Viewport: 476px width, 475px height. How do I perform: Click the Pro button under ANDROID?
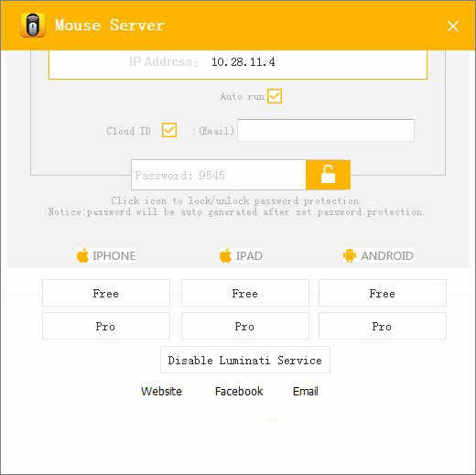tap(383, 326)
